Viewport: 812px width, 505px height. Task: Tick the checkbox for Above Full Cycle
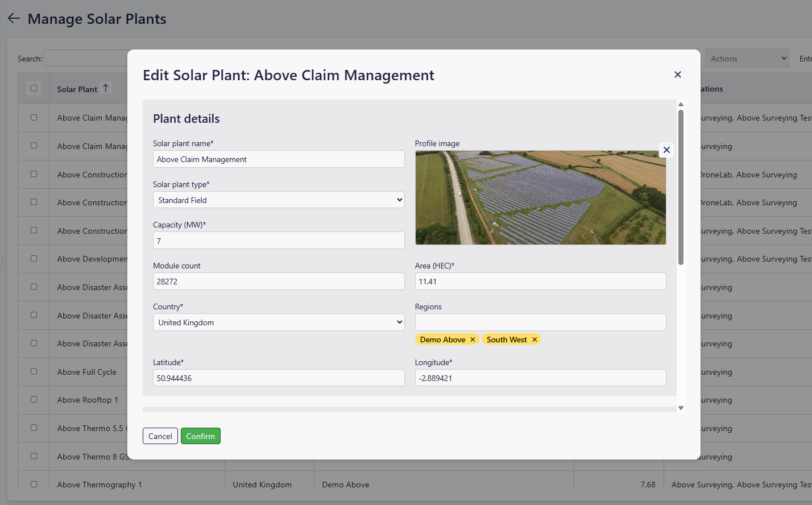[x=34, y=371]
